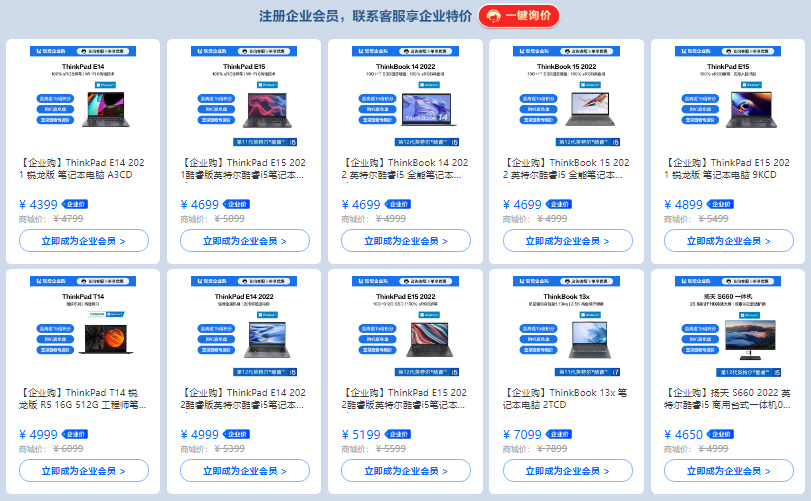Click the 企业价 badge on ThinkBook 14 2022 card

[x=398, y=204]
